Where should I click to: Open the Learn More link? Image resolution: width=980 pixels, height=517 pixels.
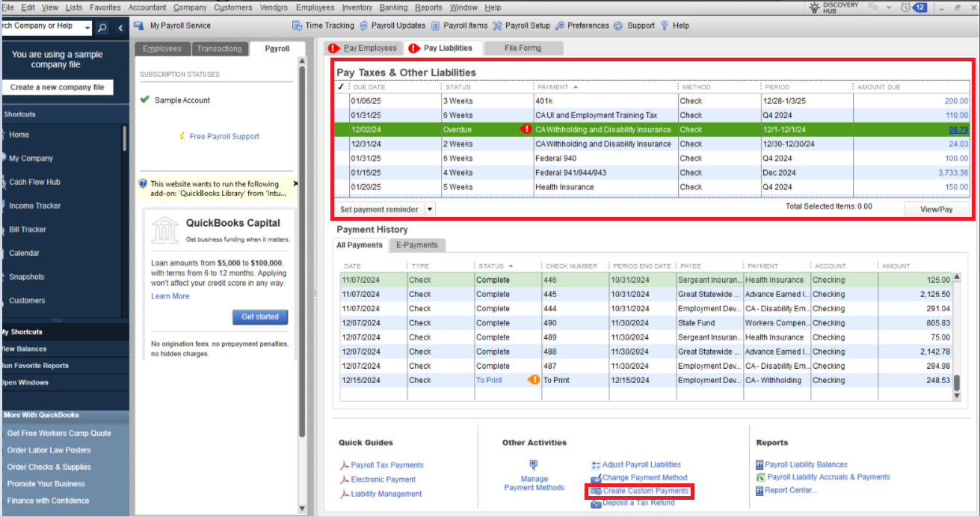pyautogui.click(x=170, y=296)
